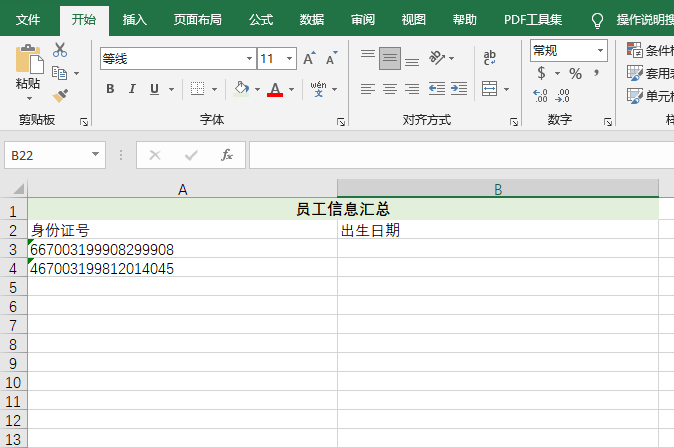The height and width of the screenshot is (448, 674).
Task: Toggle Middle Align for cells
Action: click(x=390, y=58)
